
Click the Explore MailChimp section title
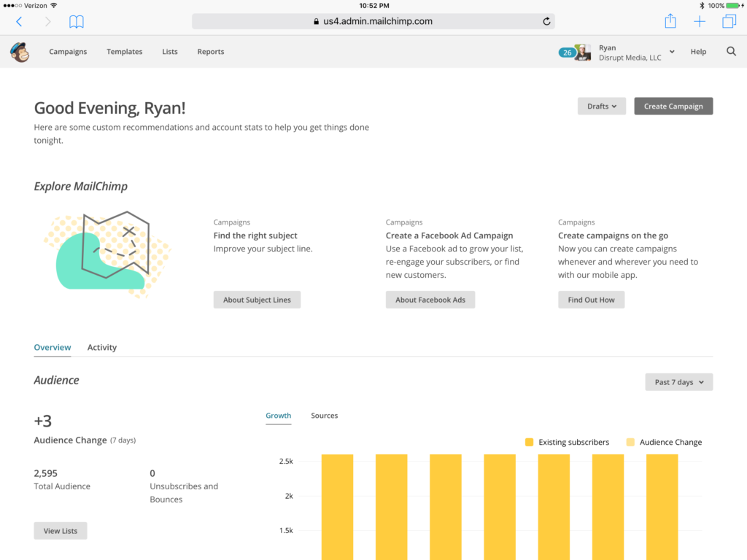[80, 186]
